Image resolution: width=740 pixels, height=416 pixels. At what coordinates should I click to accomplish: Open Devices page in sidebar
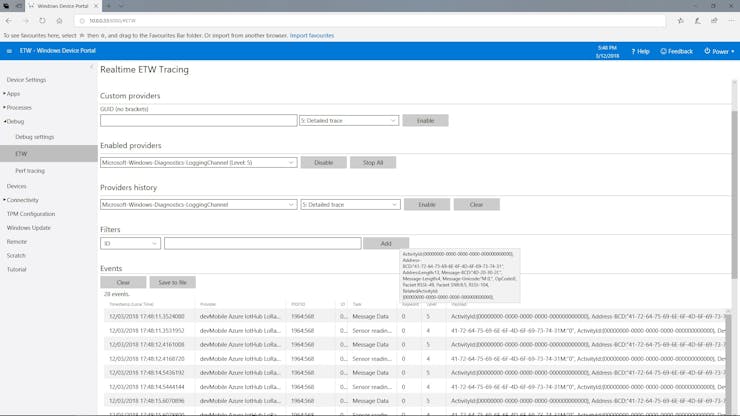coord(17,186)
